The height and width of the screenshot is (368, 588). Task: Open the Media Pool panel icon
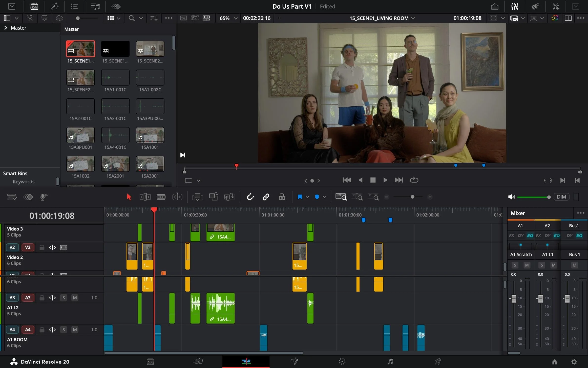tap(34, 6)
